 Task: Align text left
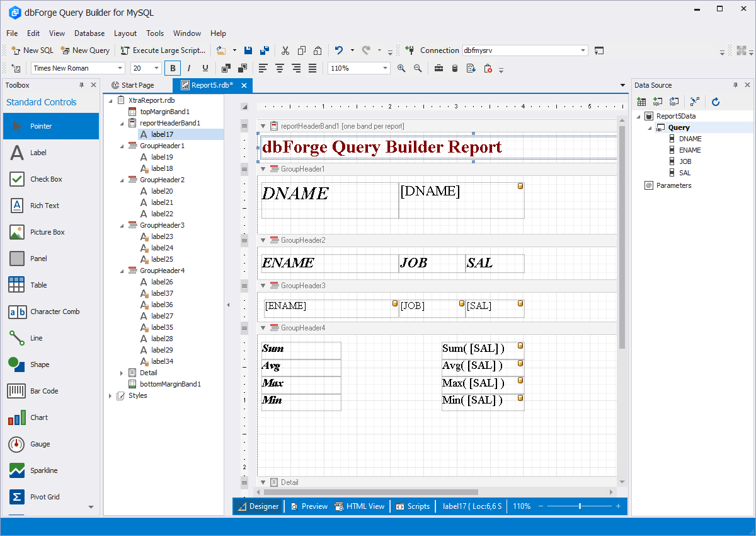tap(263, 68)
